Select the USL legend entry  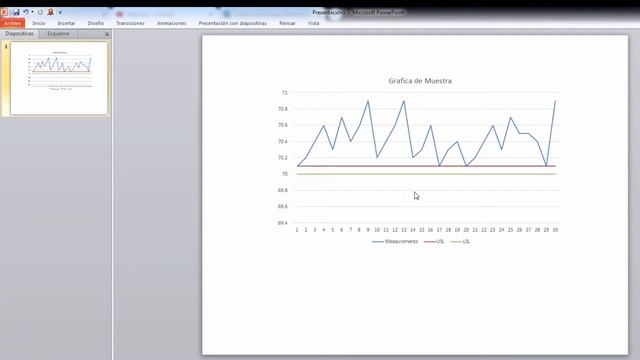coord(434,242)
